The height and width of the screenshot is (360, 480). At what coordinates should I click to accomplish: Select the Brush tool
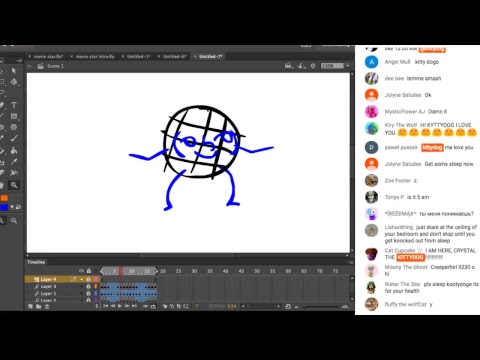tap(14, 138)
